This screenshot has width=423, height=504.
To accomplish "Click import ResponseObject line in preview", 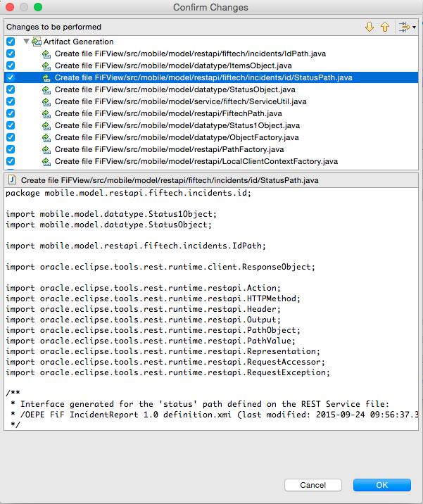I will (x=160, y=267).
